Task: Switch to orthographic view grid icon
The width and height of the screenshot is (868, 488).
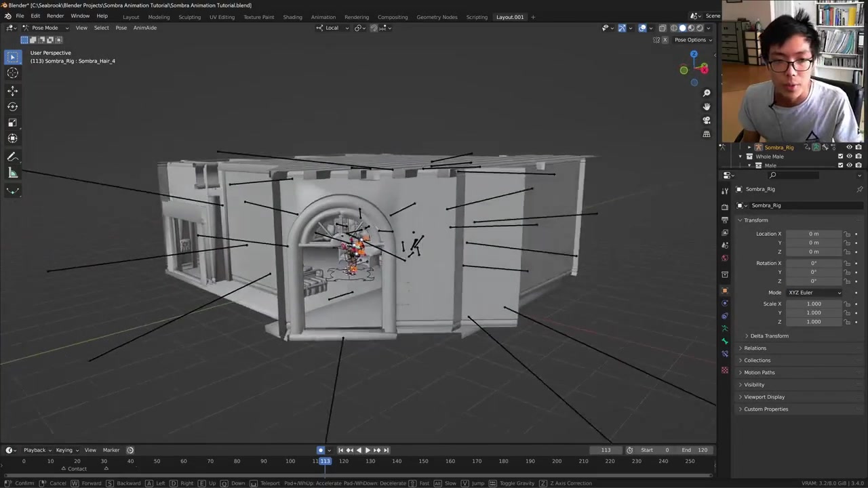Action: click(707, 134)
